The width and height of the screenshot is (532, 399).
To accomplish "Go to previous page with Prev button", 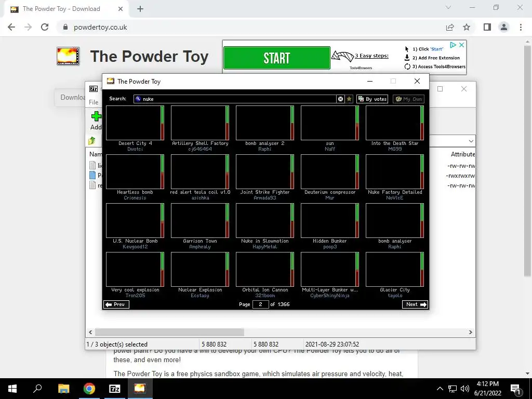I will pyautogui.click(x=116, y=304).
